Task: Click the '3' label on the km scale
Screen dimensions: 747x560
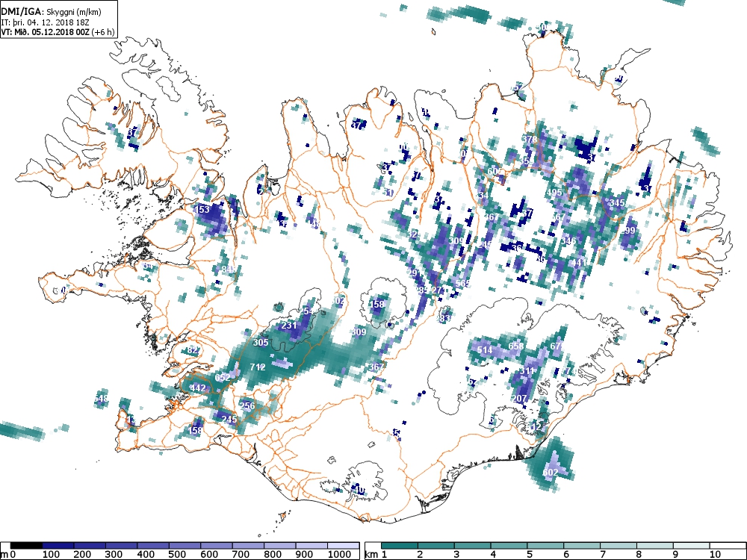Action: coord(456,555)
